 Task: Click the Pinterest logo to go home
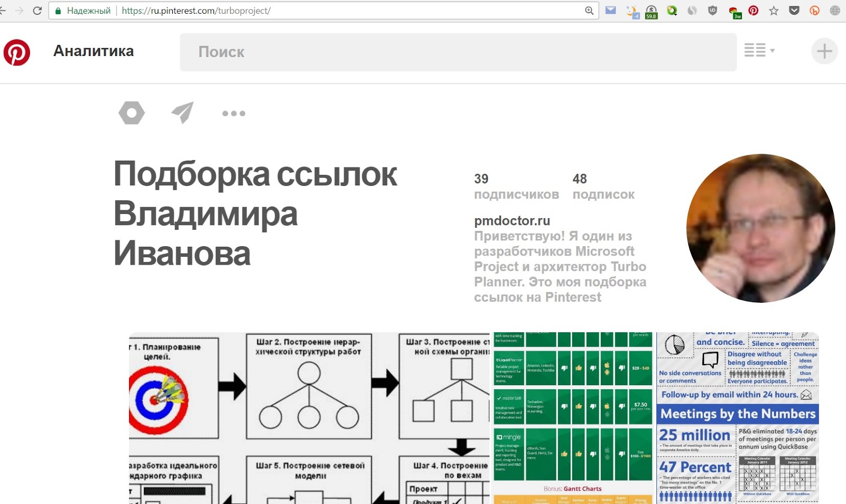tap(17, 52)
